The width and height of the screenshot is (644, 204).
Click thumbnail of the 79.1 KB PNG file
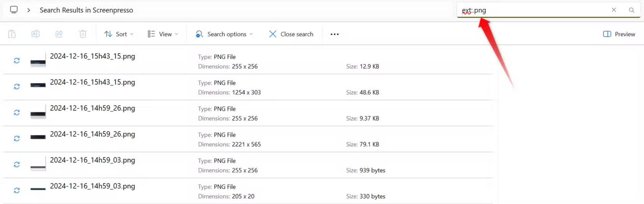[x=38, y=137]
